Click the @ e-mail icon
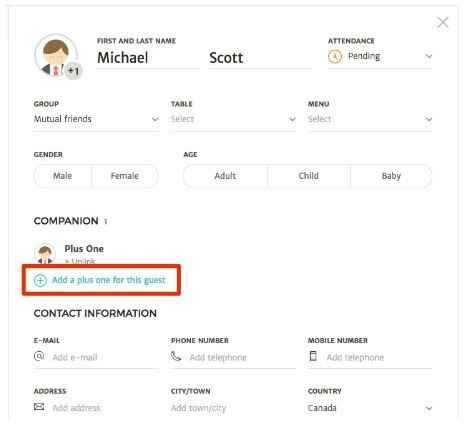 39,356
